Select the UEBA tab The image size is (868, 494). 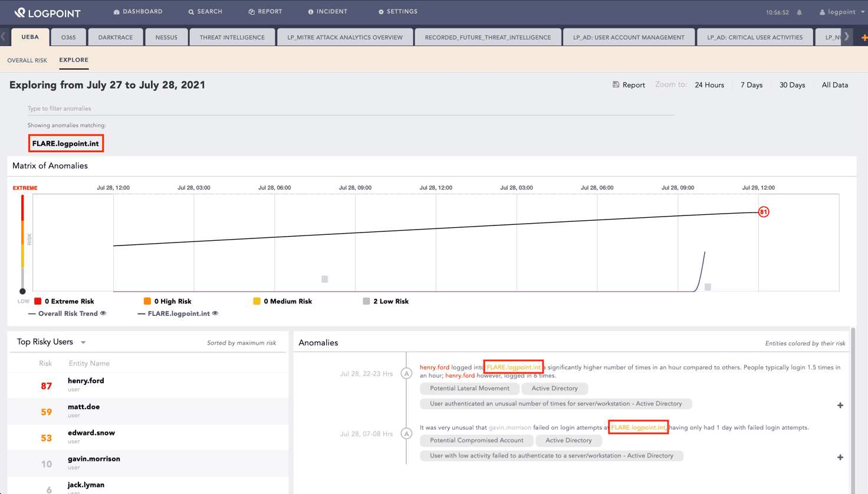(x=30, y=37)
